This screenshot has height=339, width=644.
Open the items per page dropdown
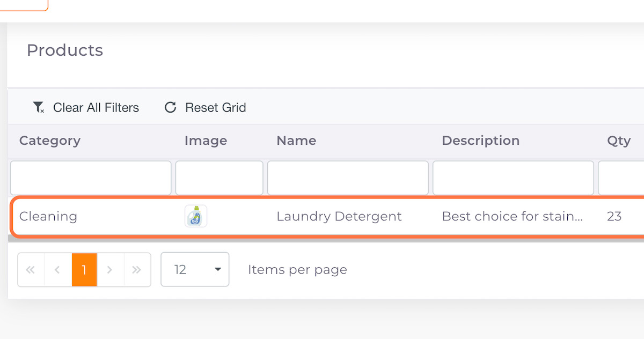[195, 269]
